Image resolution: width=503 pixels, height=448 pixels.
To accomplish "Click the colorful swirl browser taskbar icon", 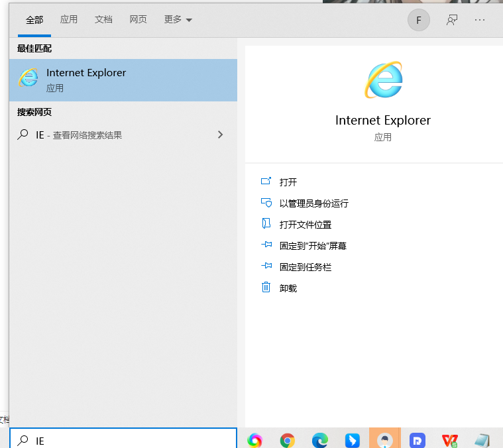I will click(x=255, y=440).
